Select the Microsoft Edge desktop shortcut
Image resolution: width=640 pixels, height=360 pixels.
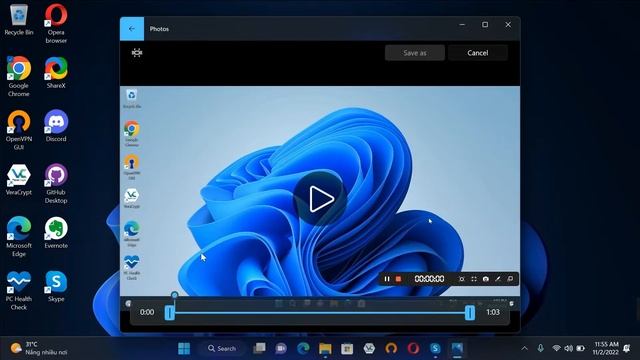coord(19,237)
